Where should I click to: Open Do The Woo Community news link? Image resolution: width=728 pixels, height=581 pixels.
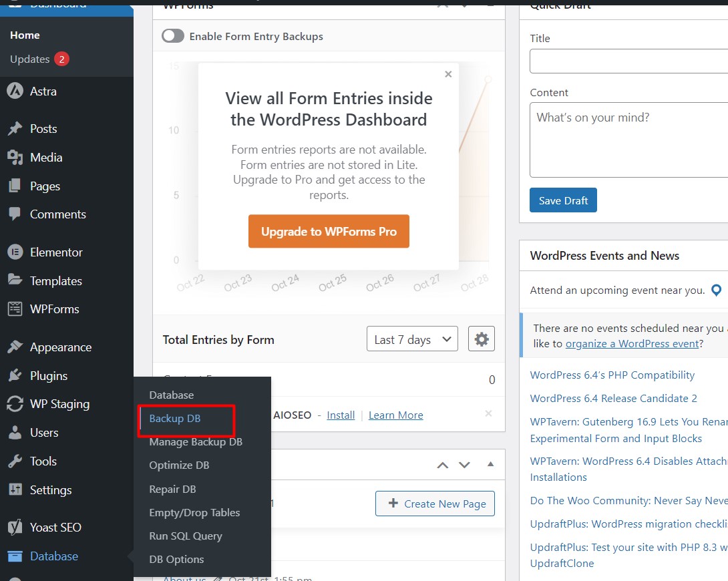tap(629, 500)
